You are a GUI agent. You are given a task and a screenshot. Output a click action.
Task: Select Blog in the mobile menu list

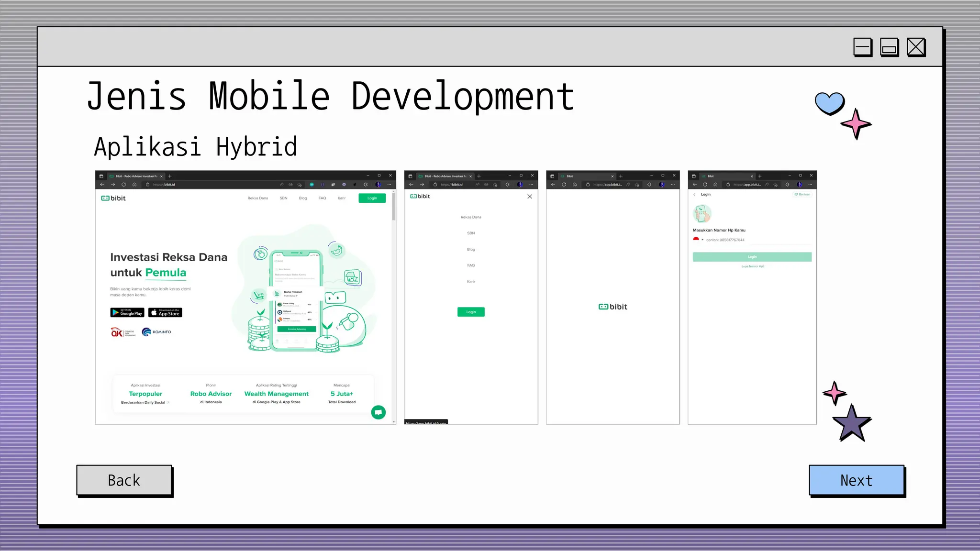[x=471, y=250]
